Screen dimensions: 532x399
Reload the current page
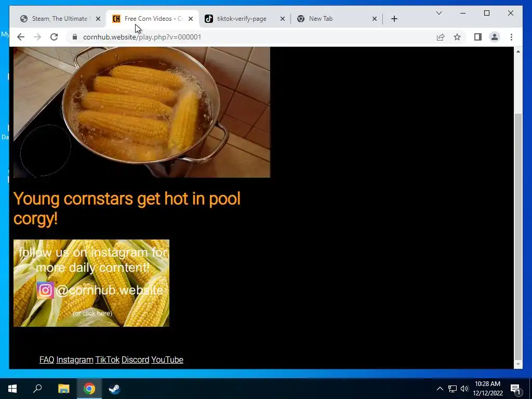point(54,37)
